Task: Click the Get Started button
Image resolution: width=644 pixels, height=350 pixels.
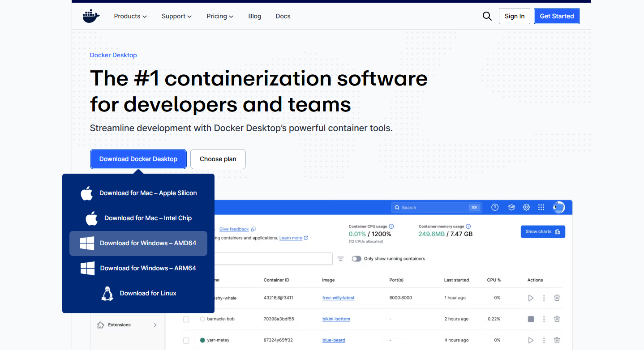Action: 557,16
